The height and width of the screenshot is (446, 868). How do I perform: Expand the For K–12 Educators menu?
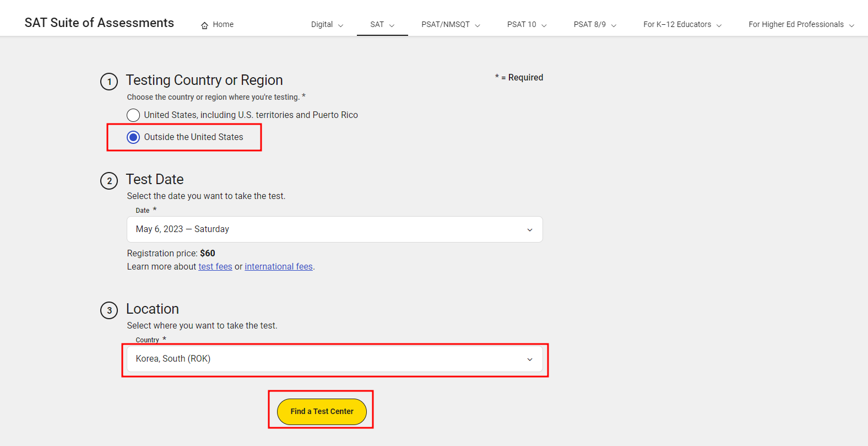click(682, 25)
